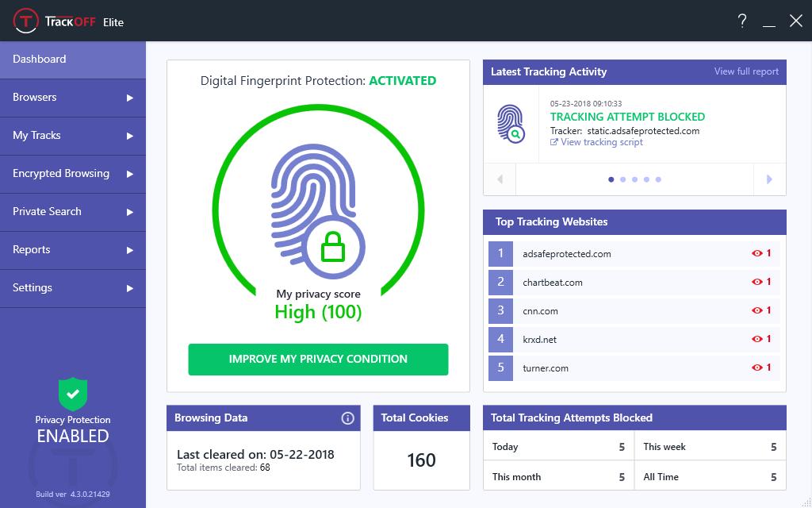This screenshot has height=508, width=812.
Task: Click eye icon next to adsafeprotected.com
Action: click(756, 254)
